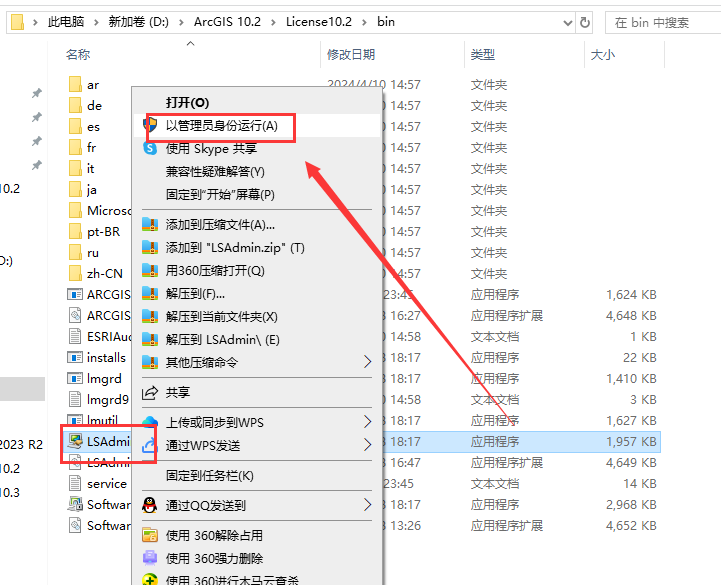Select 以管理员身份运行(A)

click(221, 126)
